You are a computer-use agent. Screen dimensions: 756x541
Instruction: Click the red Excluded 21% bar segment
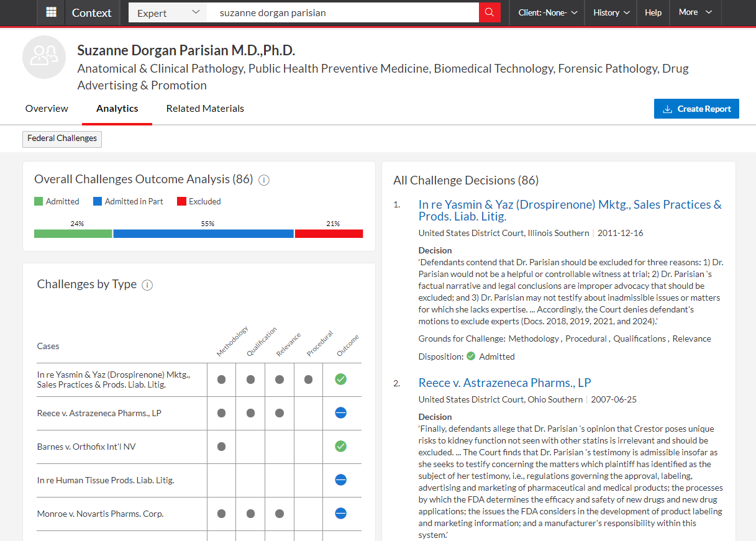point(329,234)
